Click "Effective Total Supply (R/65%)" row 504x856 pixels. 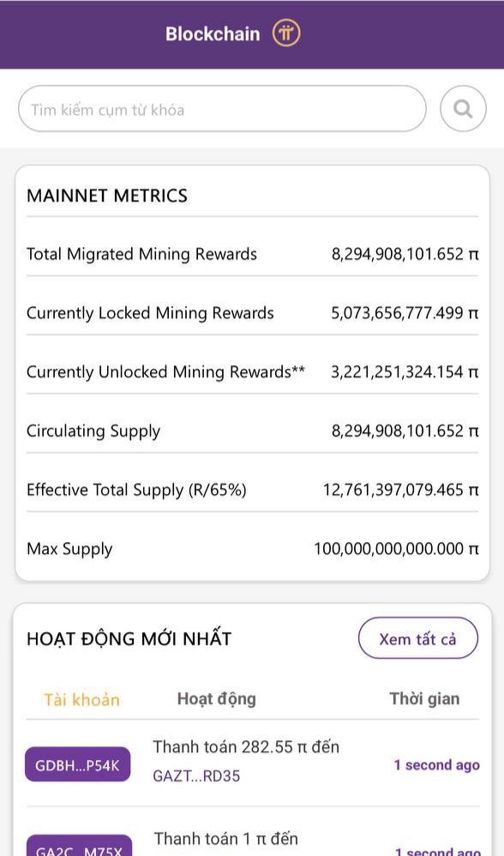pos(253,490)
